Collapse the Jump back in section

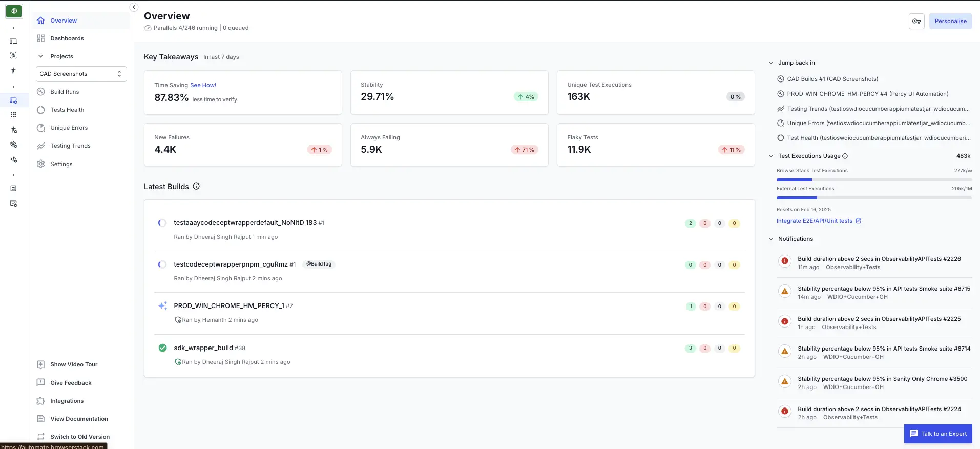pyautogui.click(x=771, y=63)
